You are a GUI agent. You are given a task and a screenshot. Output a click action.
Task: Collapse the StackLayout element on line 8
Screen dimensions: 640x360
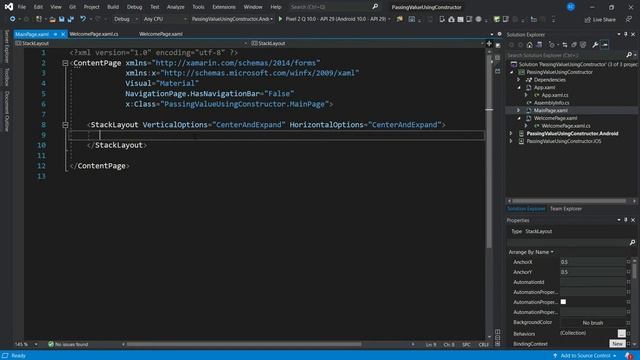[x=65, y=124]
